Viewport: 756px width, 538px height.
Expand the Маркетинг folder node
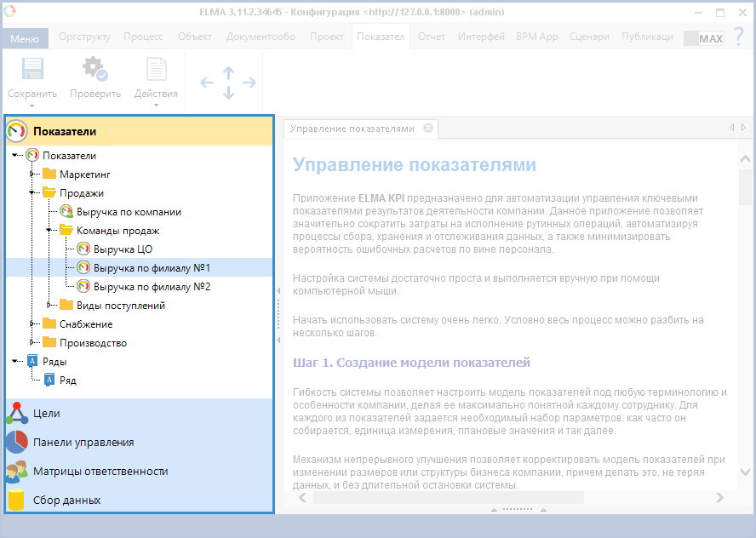32,175
